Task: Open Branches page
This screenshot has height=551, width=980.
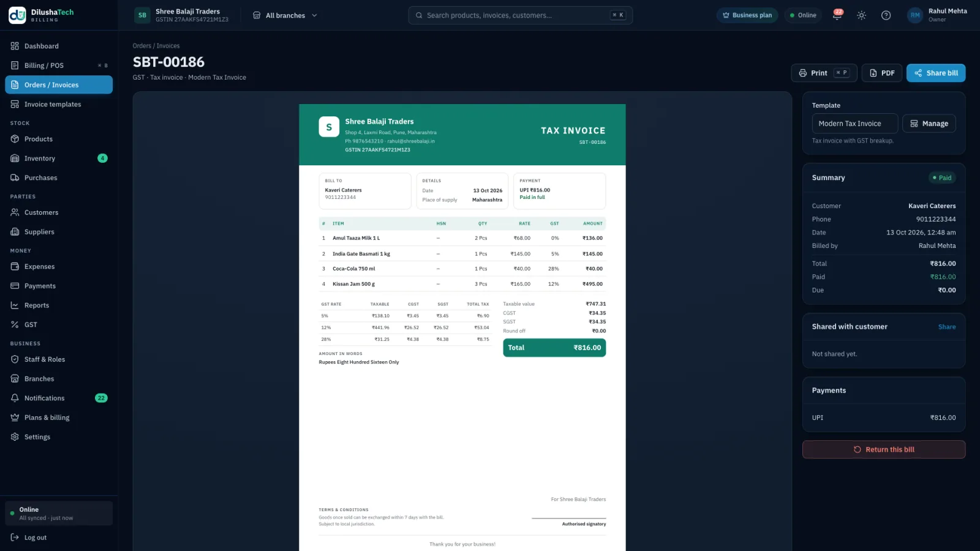Action: [59, 379]
